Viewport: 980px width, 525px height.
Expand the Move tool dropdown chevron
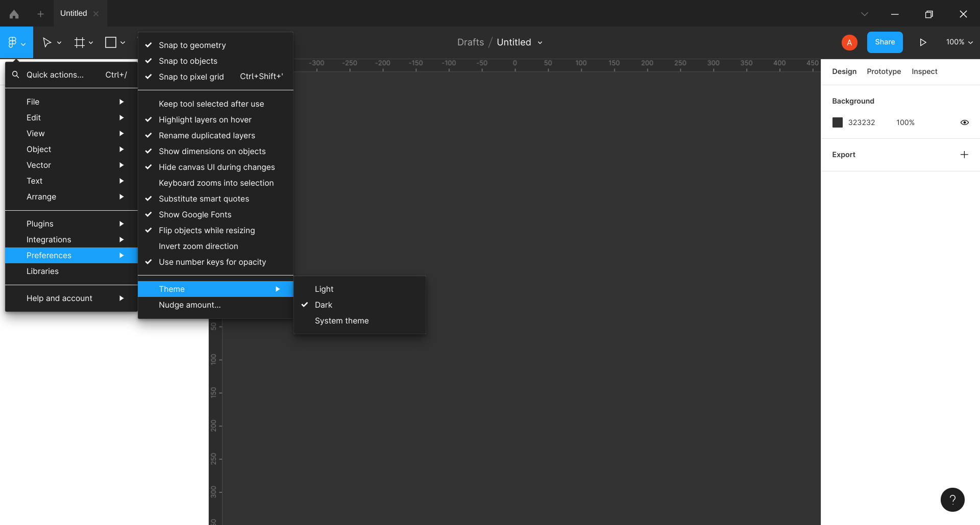click(x=59, y=42)
